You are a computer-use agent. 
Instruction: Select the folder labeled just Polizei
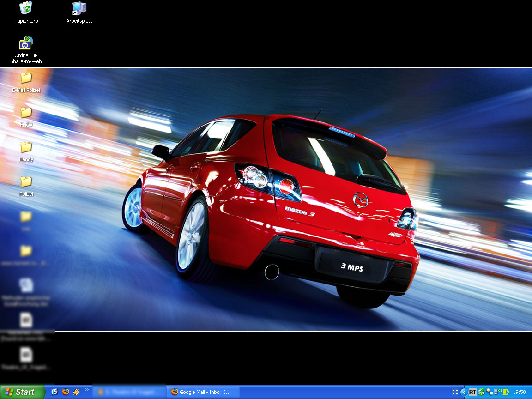[26, 186]
